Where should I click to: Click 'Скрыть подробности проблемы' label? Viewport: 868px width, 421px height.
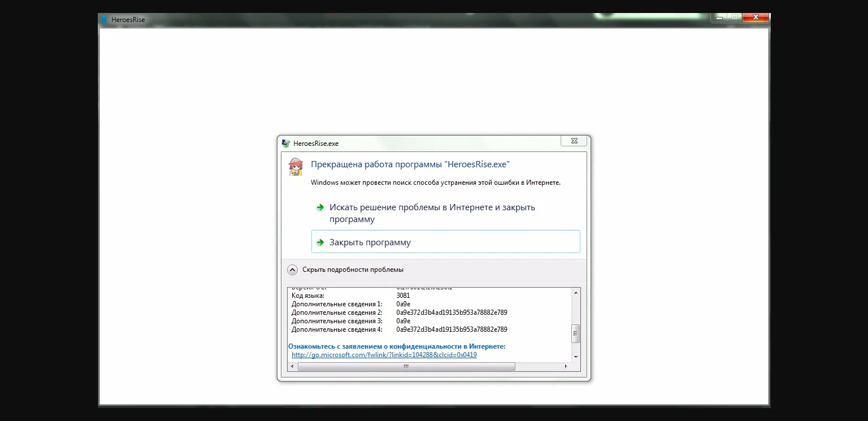tap(353, 270)
